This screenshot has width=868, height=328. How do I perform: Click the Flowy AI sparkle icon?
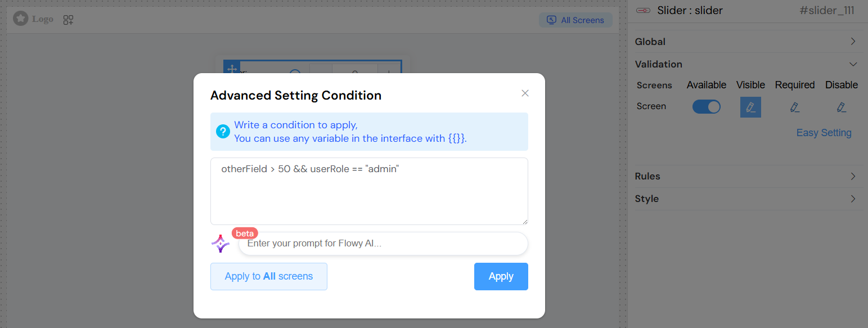point(221,242)
